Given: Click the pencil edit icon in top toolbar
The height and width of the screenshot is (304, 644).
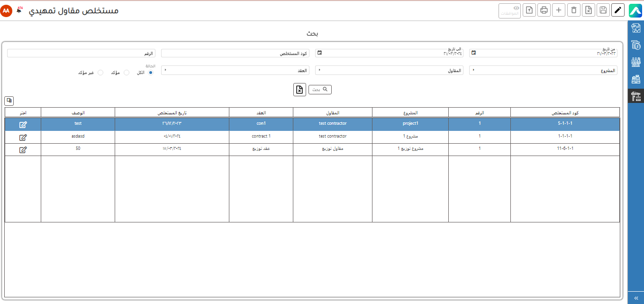Looking at the screenshot, I should [617, 10].
